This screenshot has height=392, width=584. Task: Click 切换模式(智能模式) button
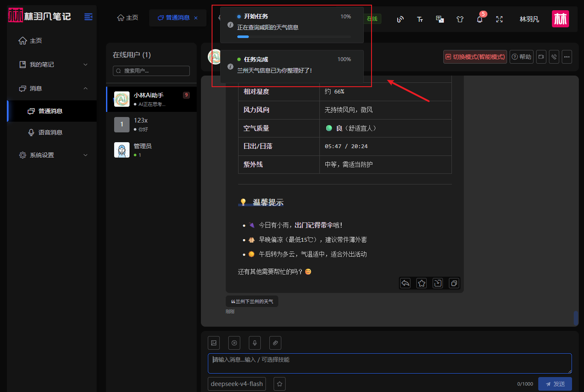point(475,57)
